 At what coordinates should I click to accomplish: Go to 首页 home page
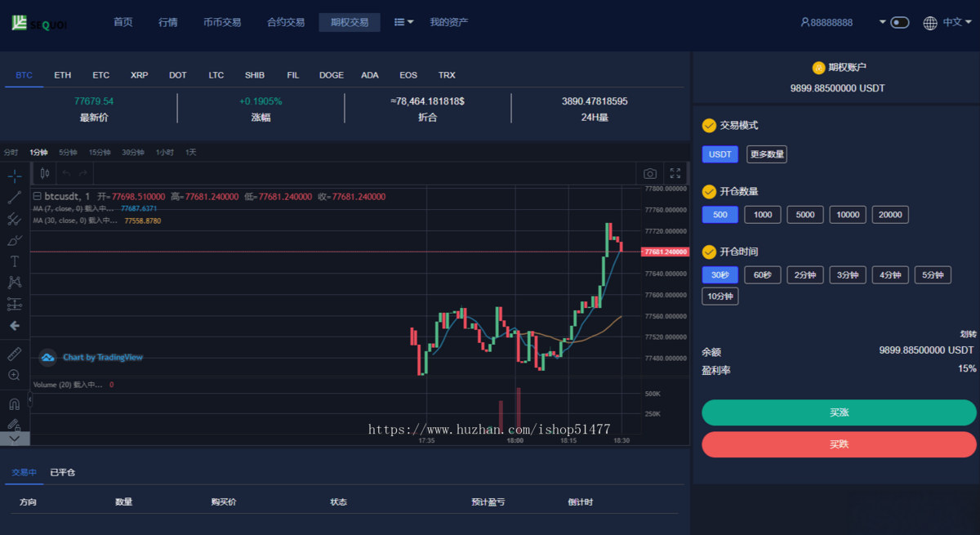click(x=123, y=22)
